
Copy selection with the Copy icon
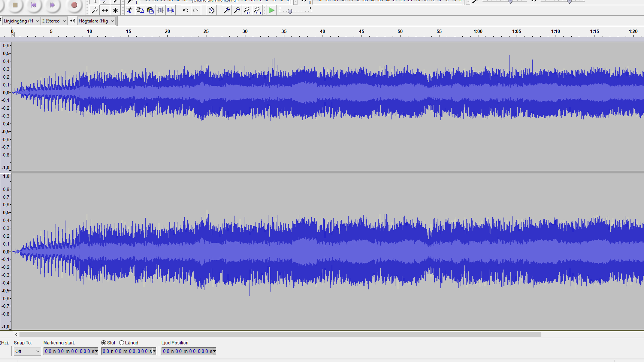(140, 10)
